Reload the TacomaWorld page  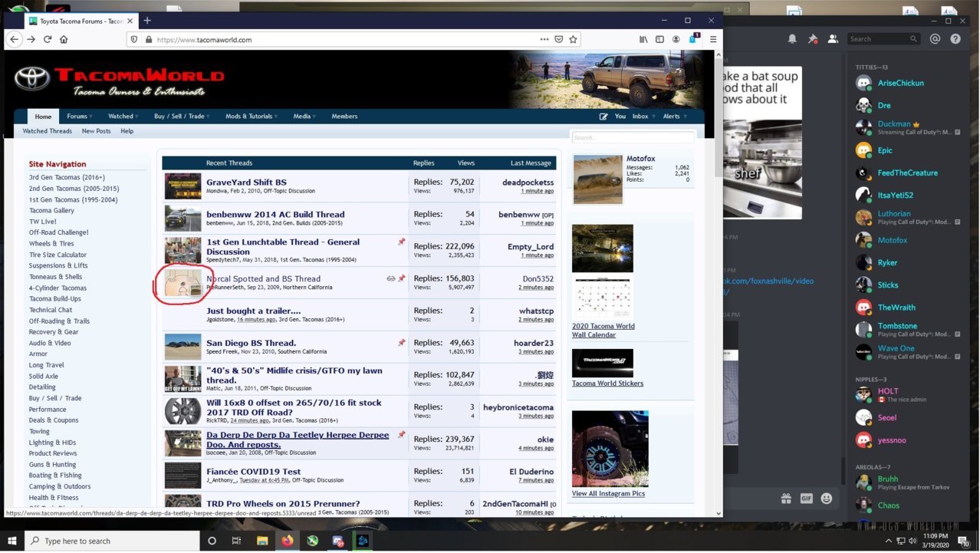click(x=47, y=39)
